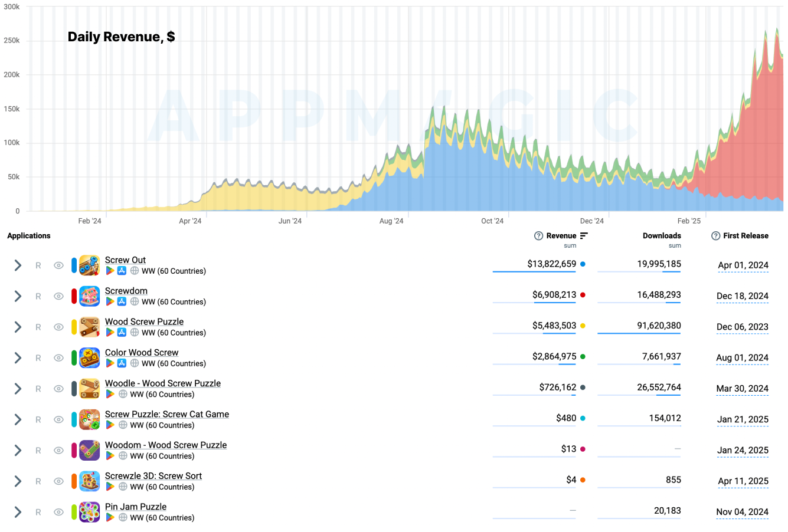The image size is (788, 532).
Task: Click the Google Play icon under Woodle
Action: coord(110,394)
